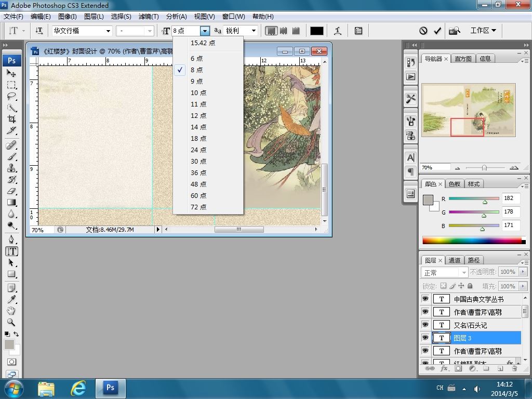Select the Gradient tool
This screenshot has width=532, height=399.
11,203
